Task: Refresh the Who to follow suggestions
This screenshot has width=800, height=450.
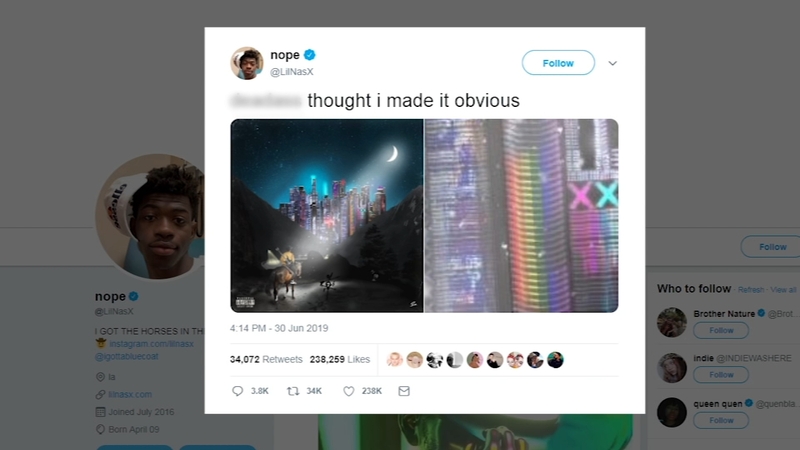Action: click(751, 290)
